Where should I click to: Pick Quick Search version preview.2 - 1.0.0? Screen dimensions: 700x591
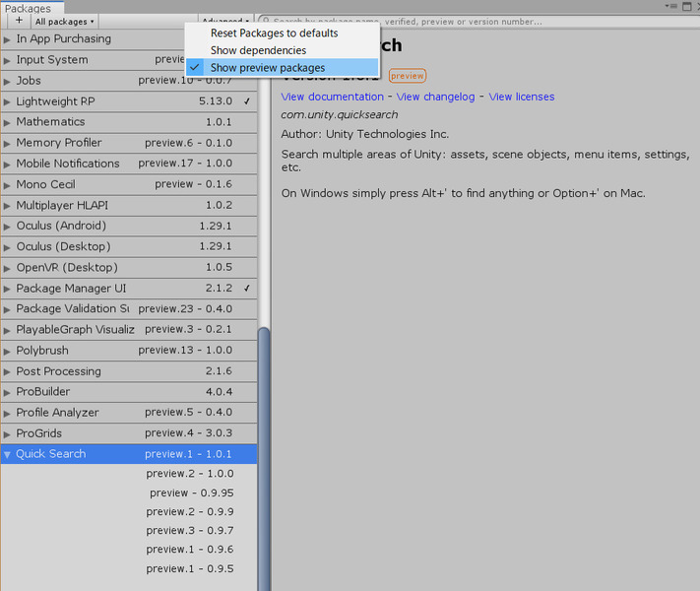[x=190, y=474]
